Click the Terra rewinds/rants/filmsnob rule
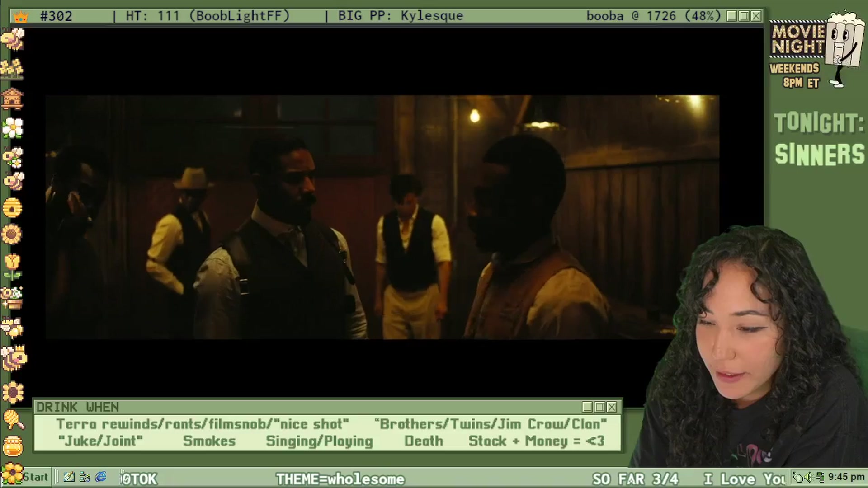The width and height of the screenshot is (868, 488). [x=203, y=424]
